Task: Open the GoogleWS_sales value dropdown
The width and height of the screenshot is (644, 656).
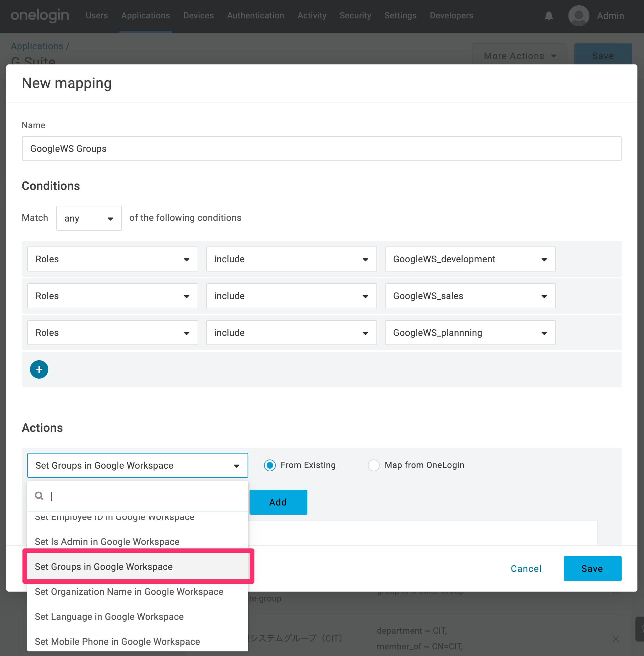Action: click(470, 296)
